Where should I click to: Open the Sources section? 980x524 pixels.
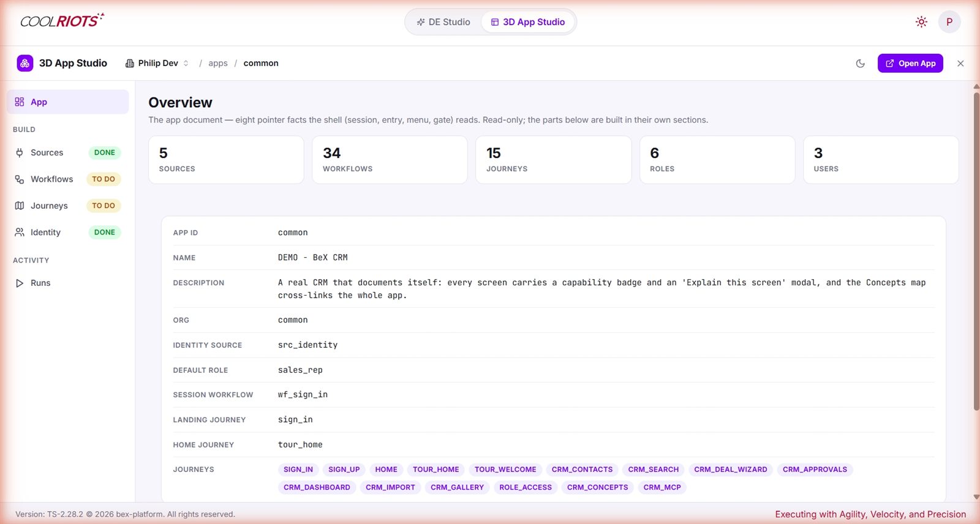tap(67, 152)
